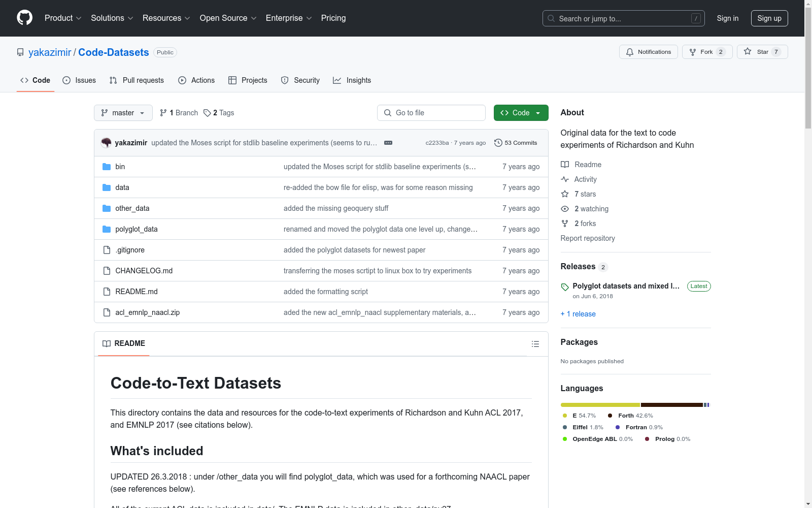Expand the Solutions menu
Screen dimensions: 812x508
click(x=112, y=18)
